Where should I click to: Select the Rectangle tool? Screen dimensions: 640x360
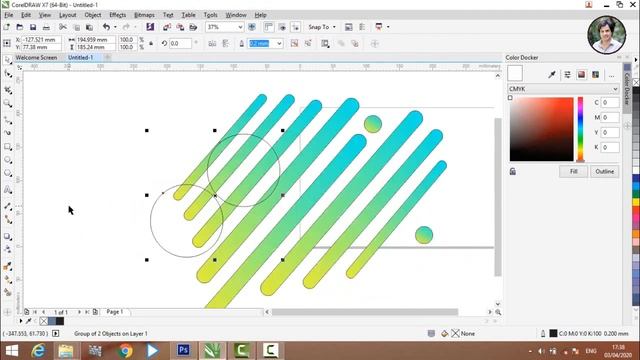[7, 147]
